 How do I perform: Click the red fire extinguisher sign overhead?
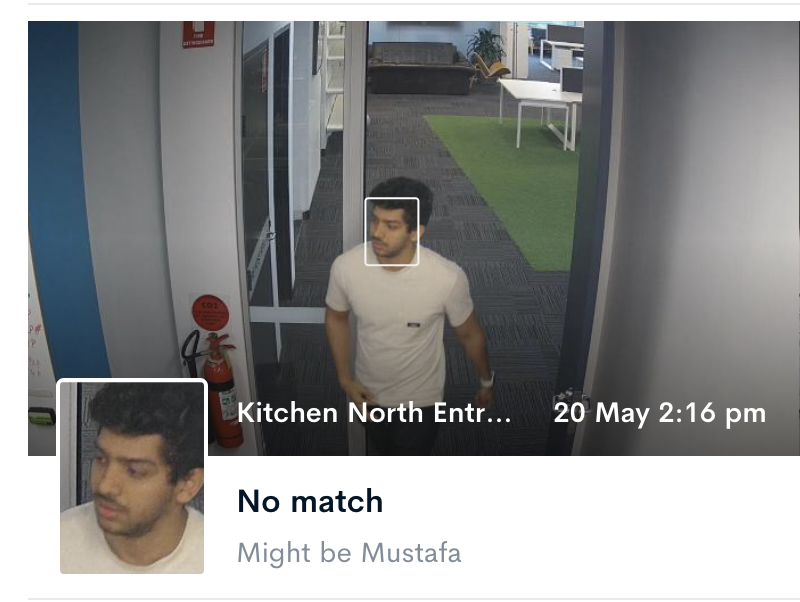point(198,34)
